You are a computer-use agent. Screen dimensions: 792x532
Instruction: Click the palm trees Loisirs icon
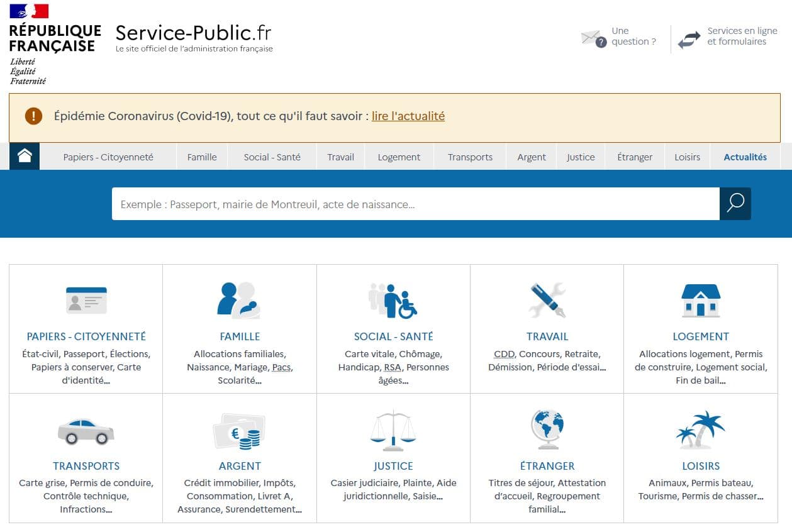[700, 429]
